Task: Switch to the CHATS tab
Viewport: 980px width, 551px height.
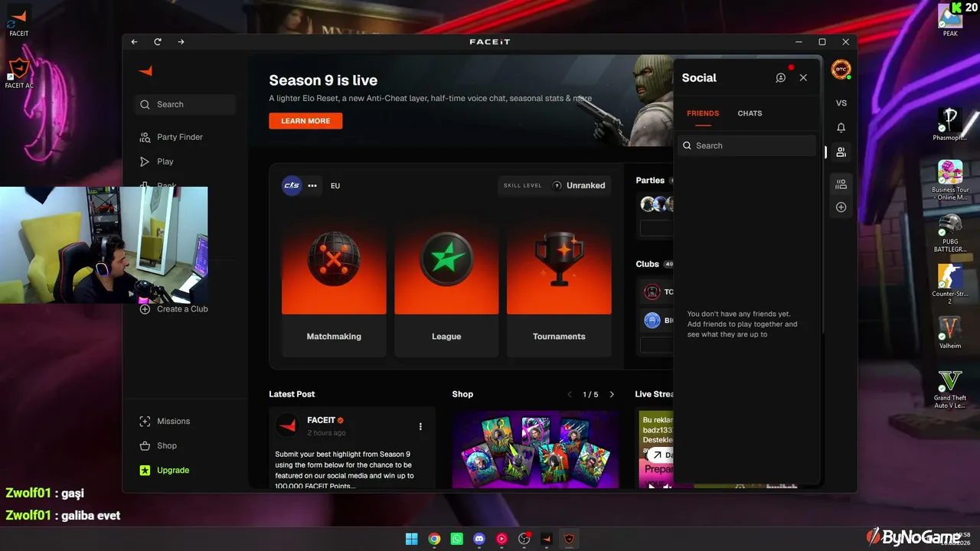Action: coord(750,113)
